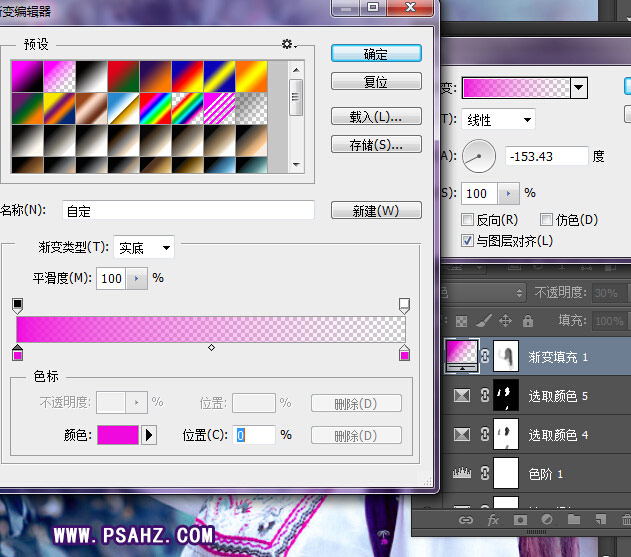Viewport: 631px width, 557px height.
Task: Open the 渐变类型 gradient type dropdown
Action: coord(145,247)
